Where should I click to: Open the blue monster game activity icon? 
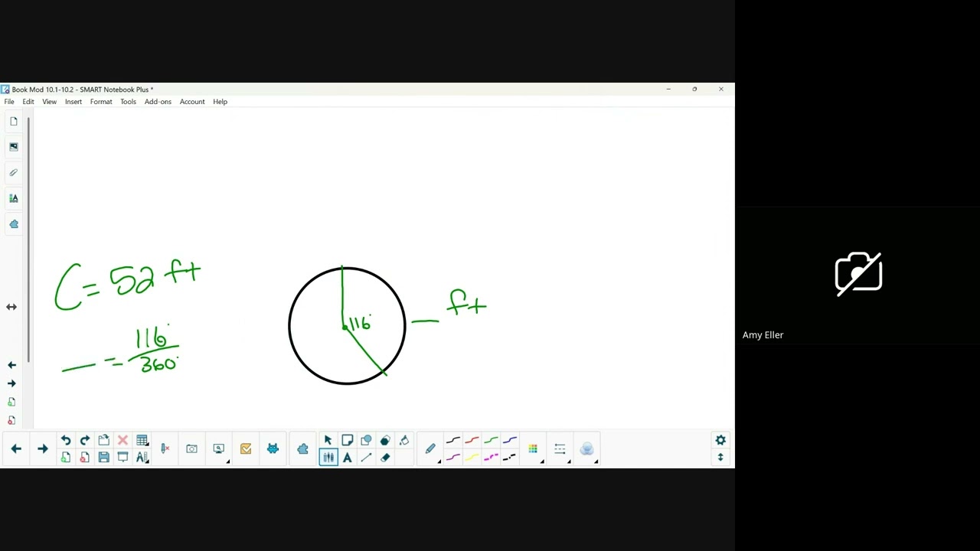coord(273,448)
